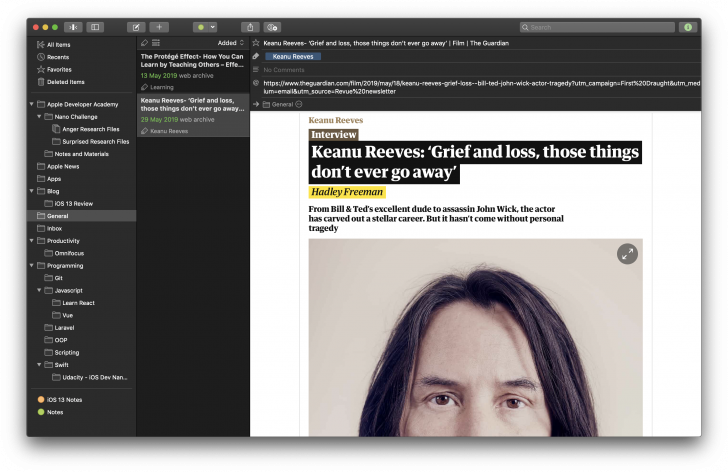Click the No Comments field
This screenshot has width=728, height=472.
pos(284,70)
